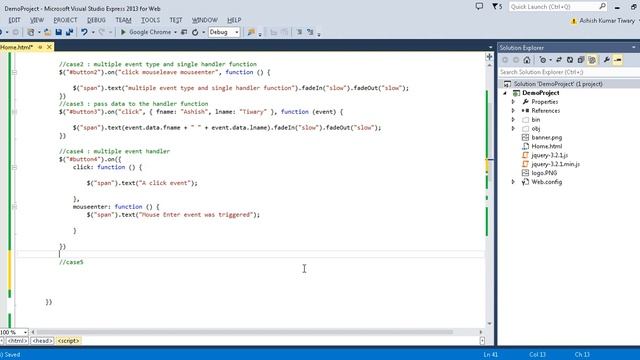Click the Ashish Kumar Tiwary account name
Image resolution: width=640 pixels, height=360 pixels.
point(607,20)
